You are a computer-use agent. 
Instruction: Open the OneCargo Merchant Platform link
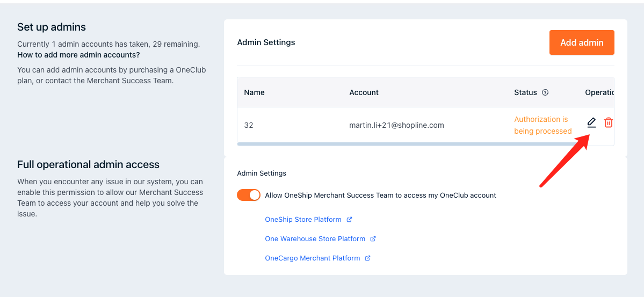pos(312,258)
